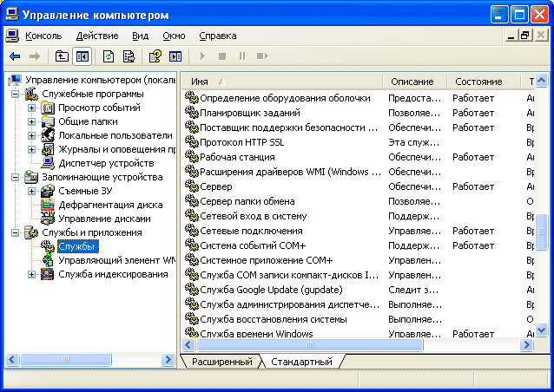The height and width of the screenshot is (392, 554).
Task: Open the Действие menu
Action: (97, 36)
